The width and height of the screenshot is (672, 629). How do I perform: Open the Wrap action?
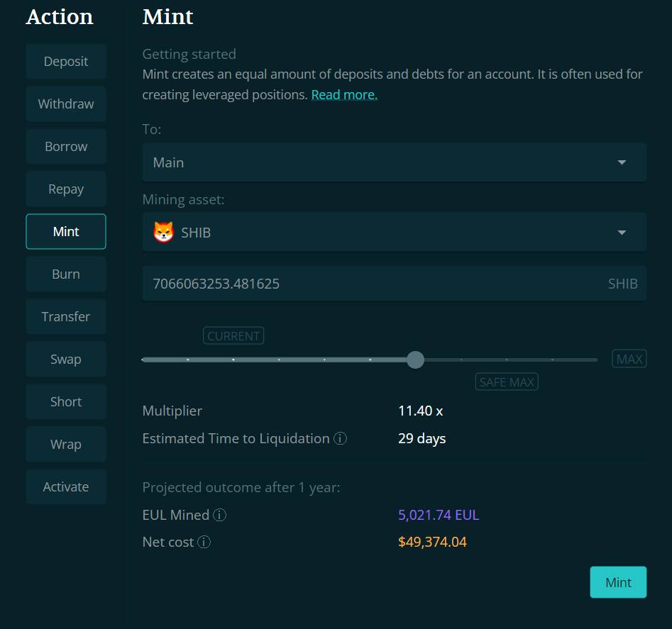pos(66,445)
